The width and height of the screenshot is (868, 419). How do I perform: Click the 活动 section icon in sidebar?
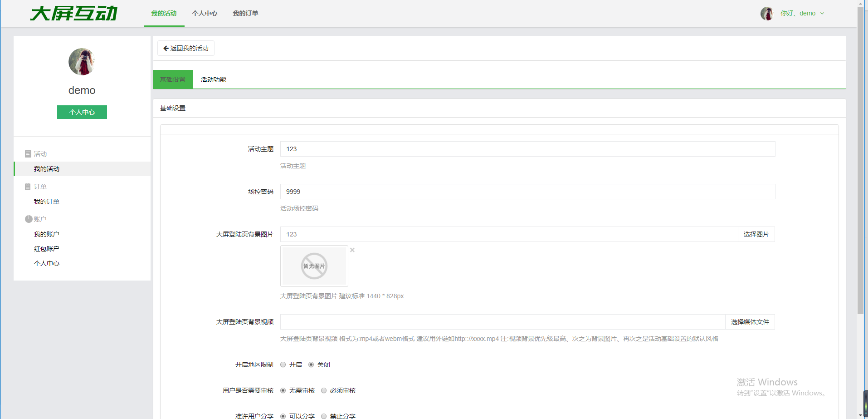click(28, 154)
